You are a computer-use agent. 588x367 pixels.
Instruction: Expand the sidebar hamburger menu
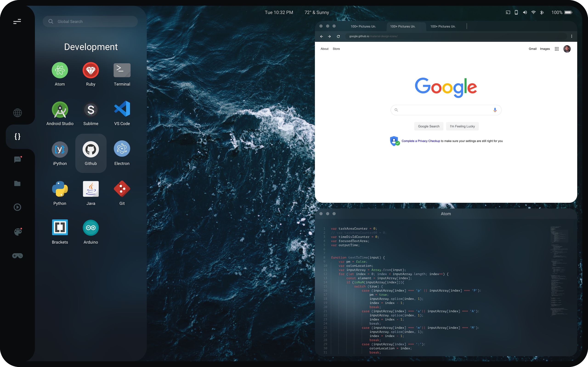click(x=17, y=22)
